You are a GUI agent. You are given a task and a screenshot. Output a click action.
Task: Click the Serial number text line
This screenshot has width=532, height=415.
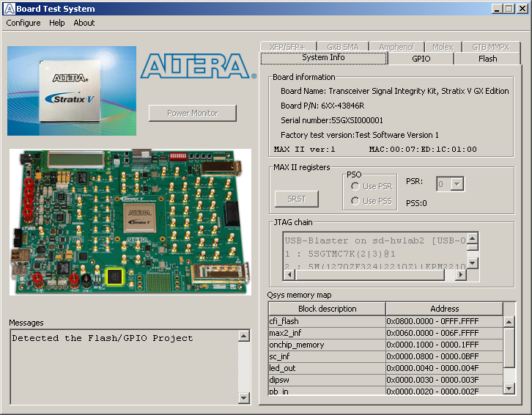tap(331, 120)
